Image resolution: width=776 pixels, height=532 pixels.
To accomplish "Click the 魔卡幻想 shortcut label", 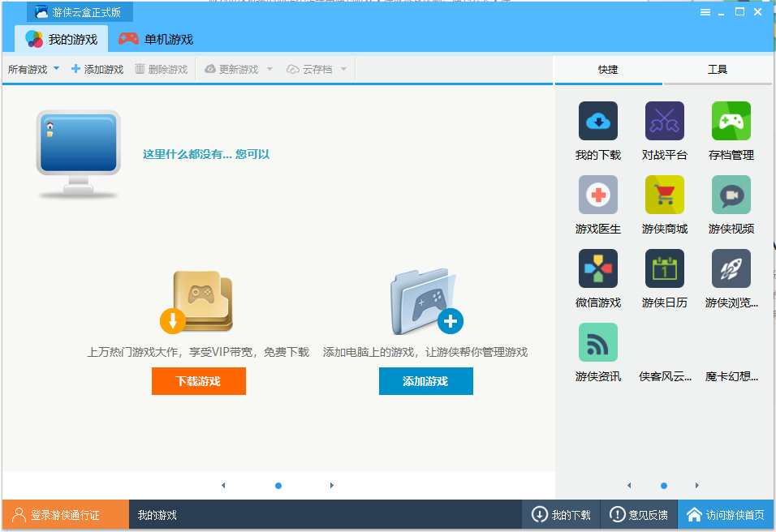I will [731, 377].
